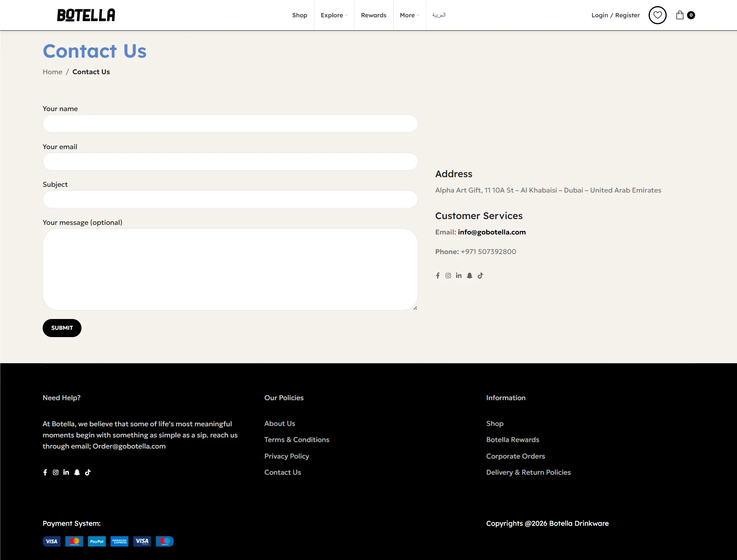Open the Rewards menu item
The width and height of the screenshot is (737, 560).
click(373, 15)
